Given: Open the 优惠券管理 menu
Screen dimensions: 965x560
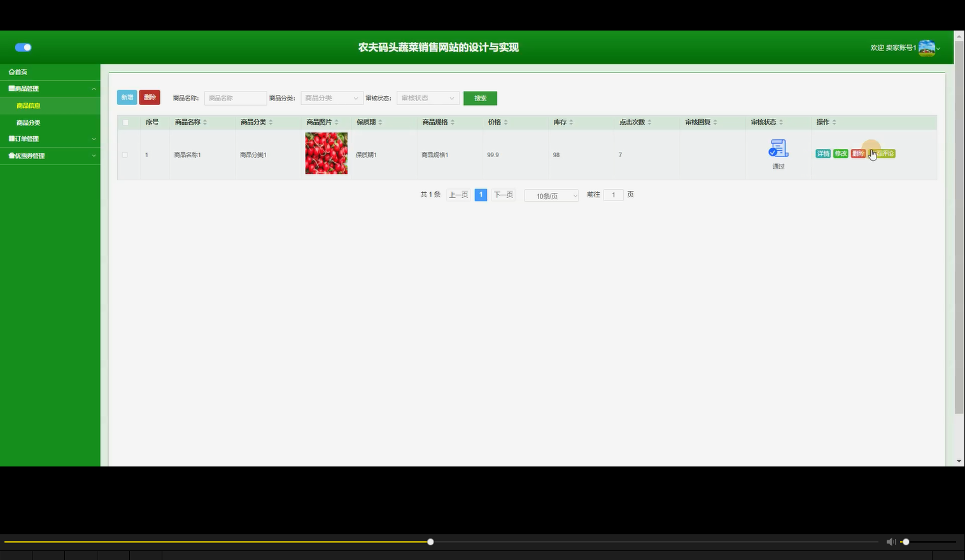Looking at the screenshot, I should (x=50, y=156).
